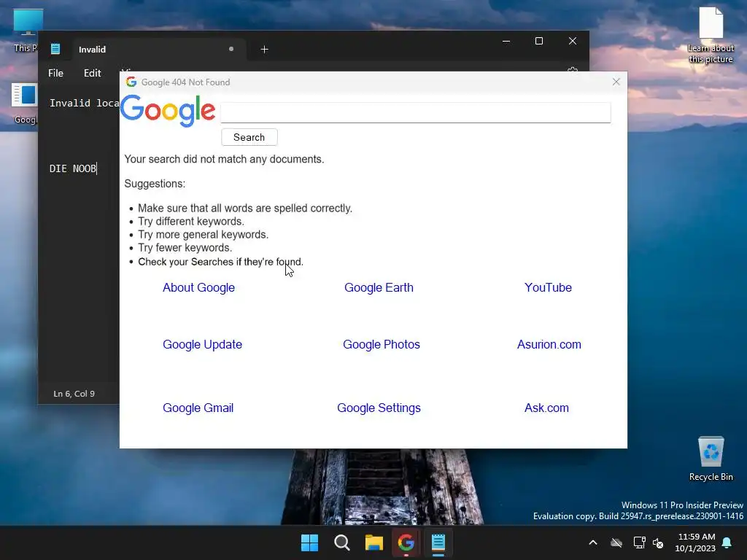Click the Google search input field
This screenshot has height=560, width=747.
(x=415, y=113)
